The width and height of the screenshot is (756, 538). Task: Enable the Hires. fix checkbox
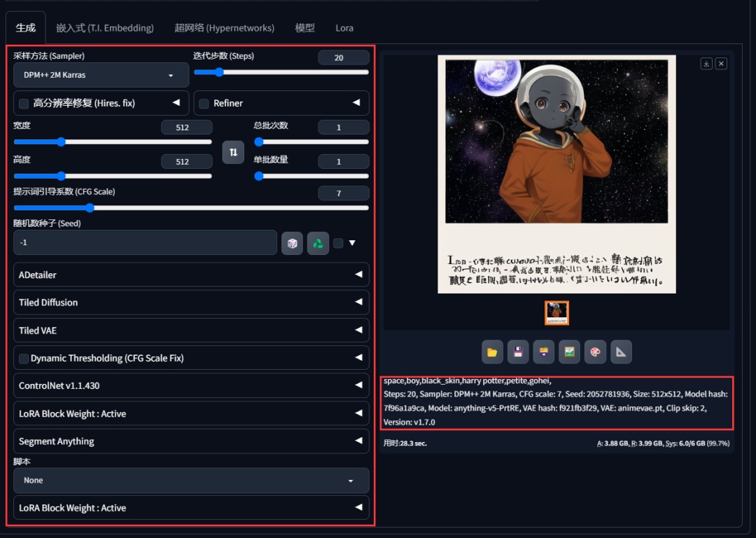point(24,104)
